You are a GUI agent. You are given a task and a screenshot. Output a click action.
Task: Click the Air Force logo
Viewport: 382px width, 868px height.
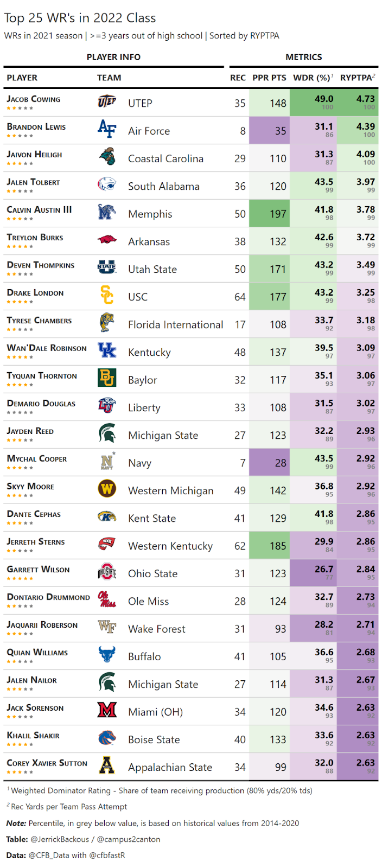point(107,130)
